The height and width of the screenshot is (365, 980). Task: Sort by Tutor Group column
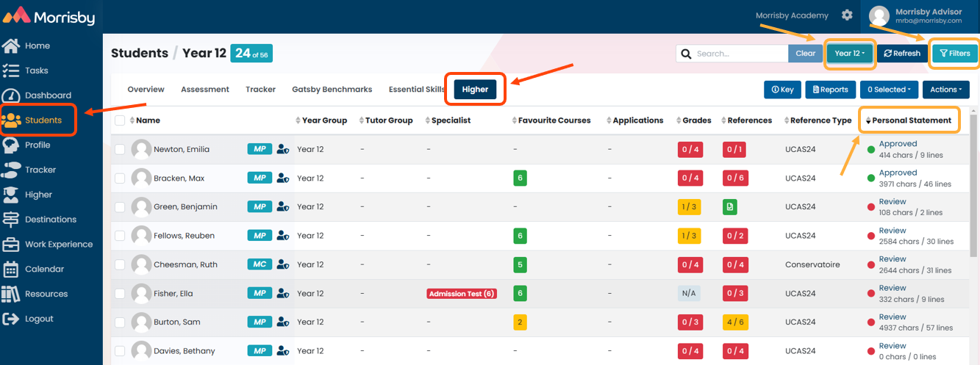click(386, 120)
